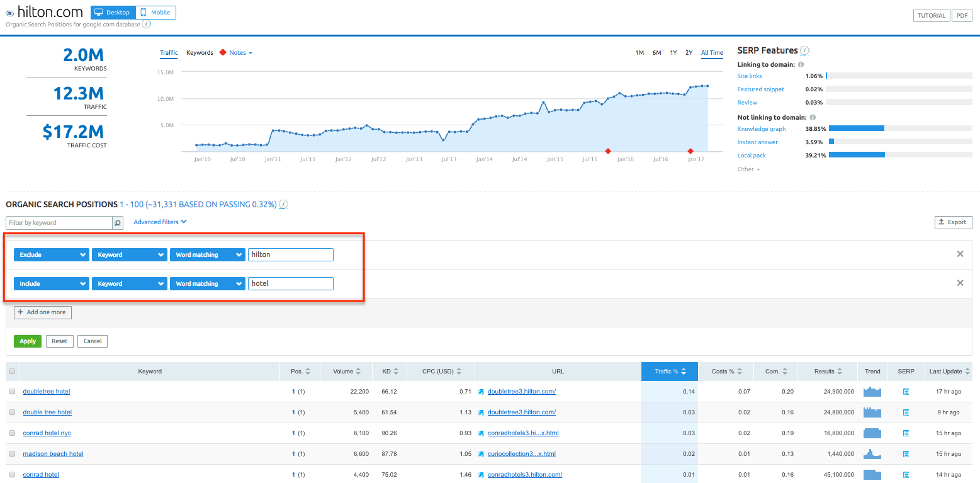The height and width of the screenshot is (483, 980).
Task: Click external link icon for conrad hotel nyc URL
Action: 481,433
